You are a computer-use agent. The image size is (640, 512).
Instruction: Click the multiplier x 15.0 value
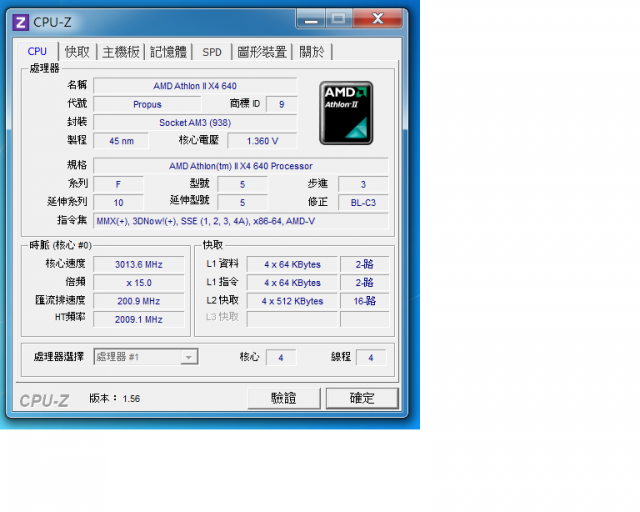(139, 283)
